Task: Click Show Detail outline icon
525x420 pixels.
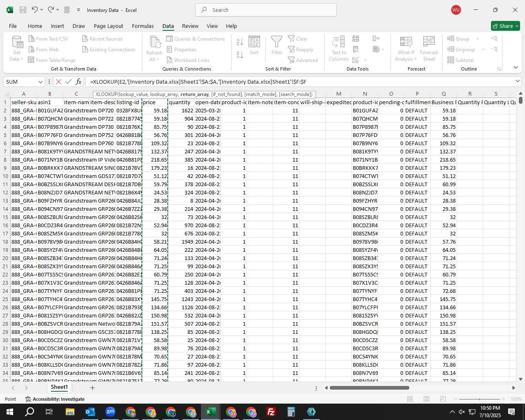Action: tap(494, 39)
